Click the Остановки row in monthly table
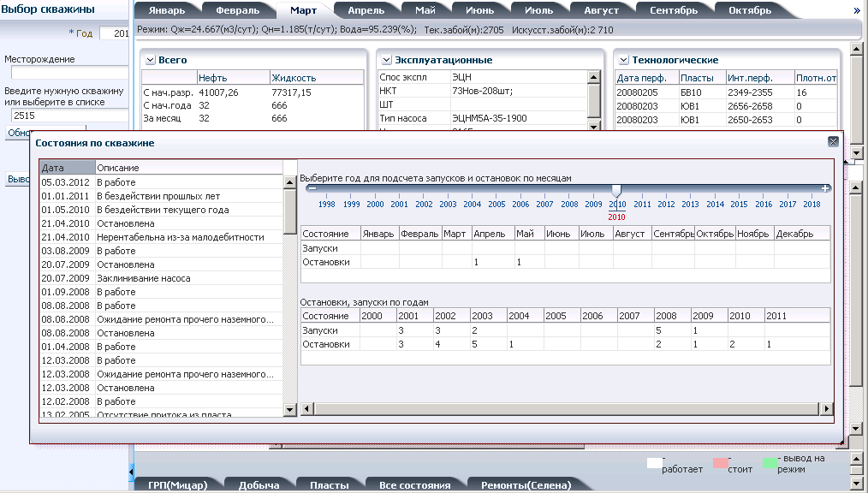 click(x=565, y=262)
